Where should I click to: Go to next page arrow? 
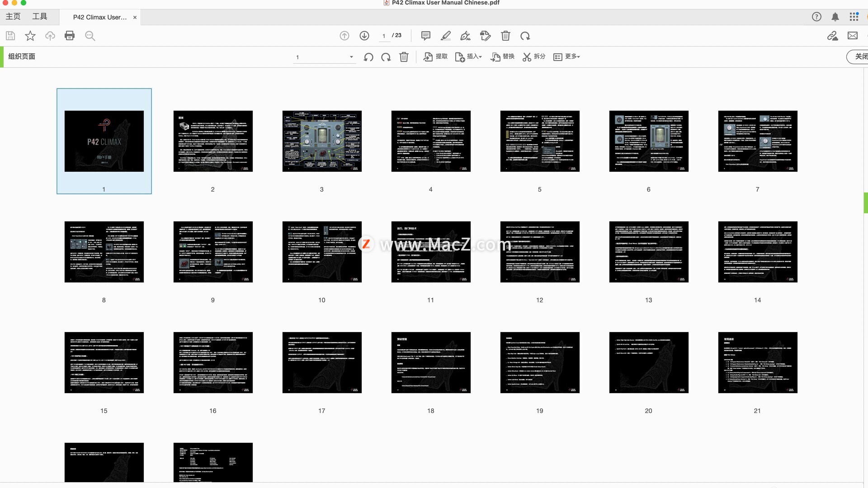pyautogui.click(x=364, y=36)
